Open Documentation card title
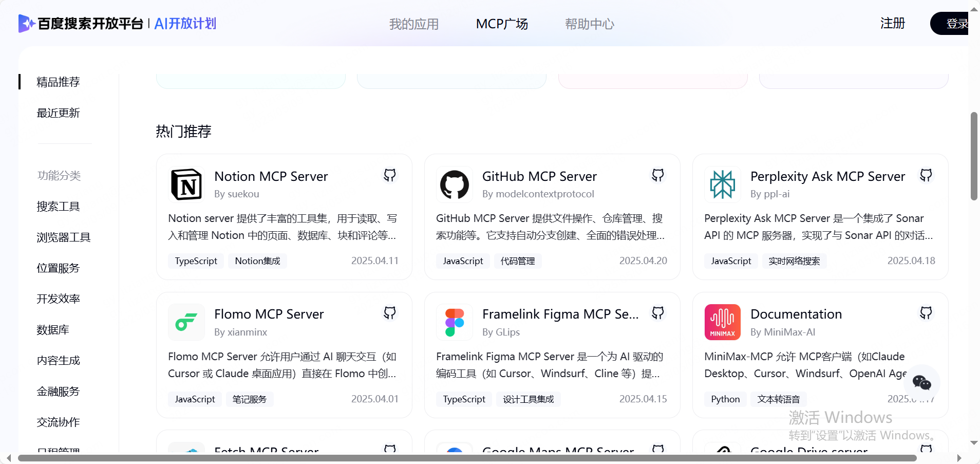This screenshot has width=980, height=464. tap(796, 314)
